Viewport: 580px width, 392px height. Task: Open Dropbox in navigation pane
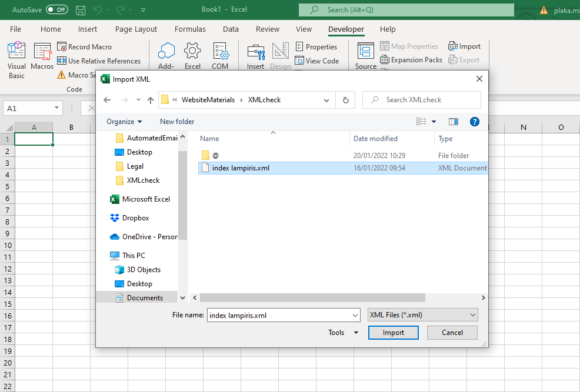[130, 218]
